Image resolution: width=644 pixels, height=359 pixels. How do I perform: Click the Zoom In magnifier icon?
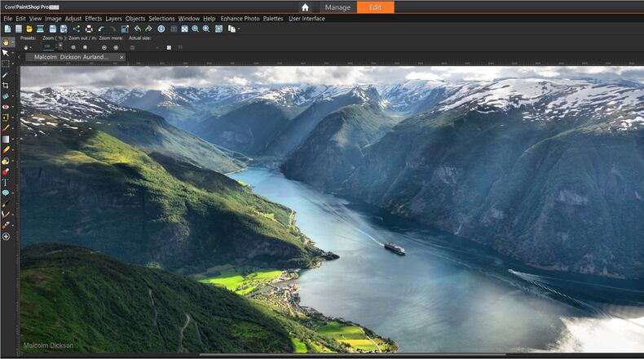(206, 29)
